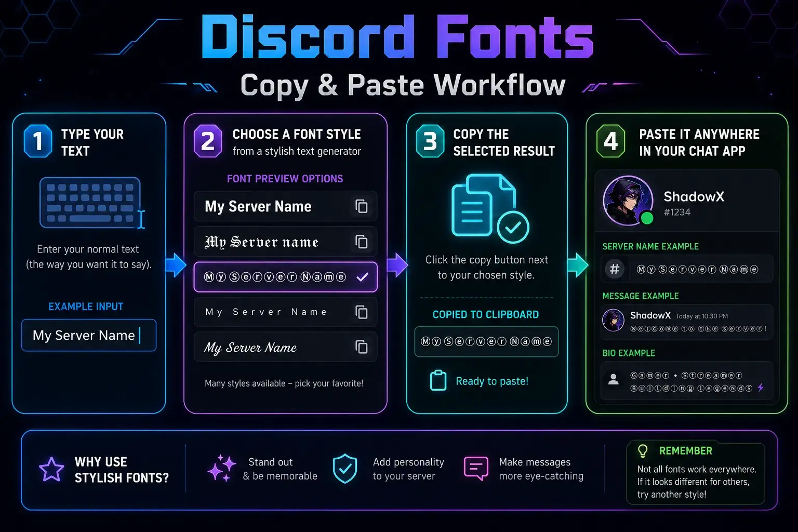Select the cursive 'My Server Name' preview row
798x532 pixels.
coord(285,347)
